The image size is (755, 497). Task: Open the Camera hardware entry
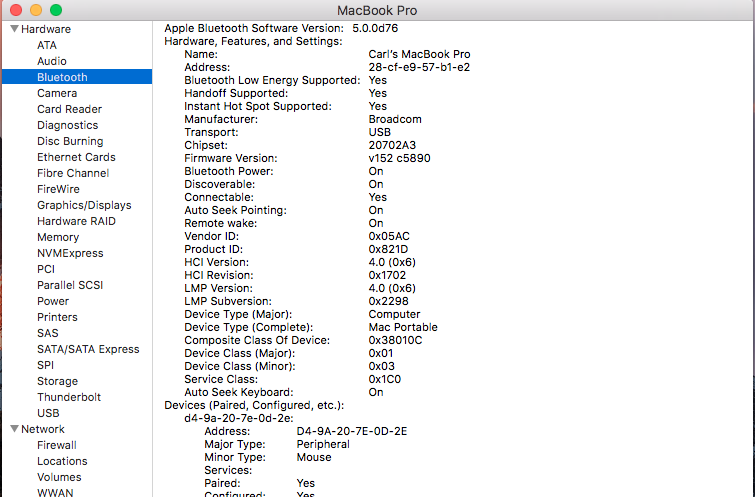point(57,93)
